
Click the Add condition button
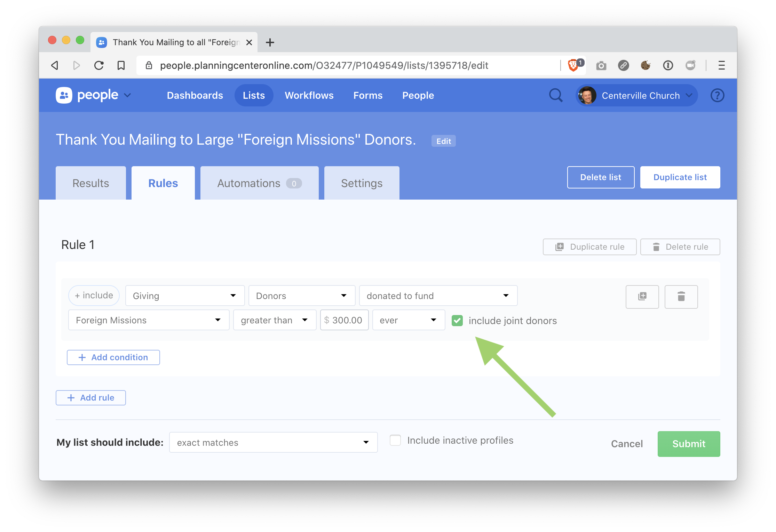[113, 357]
